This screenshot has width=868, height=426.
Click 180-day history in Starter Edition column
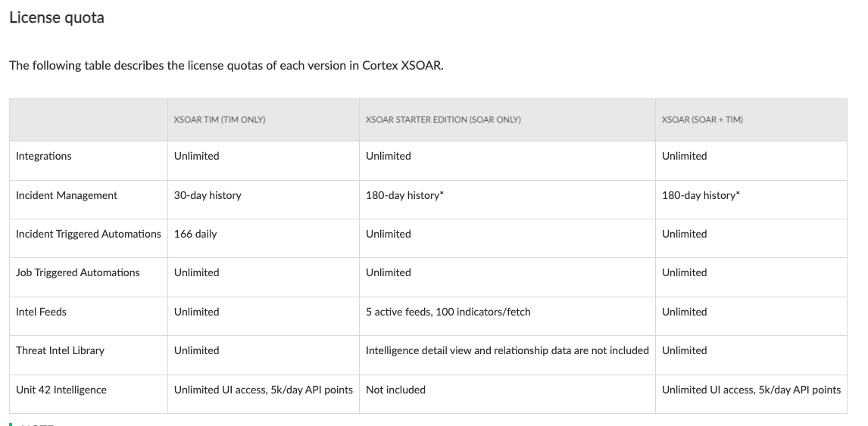[x=404, y=195]
